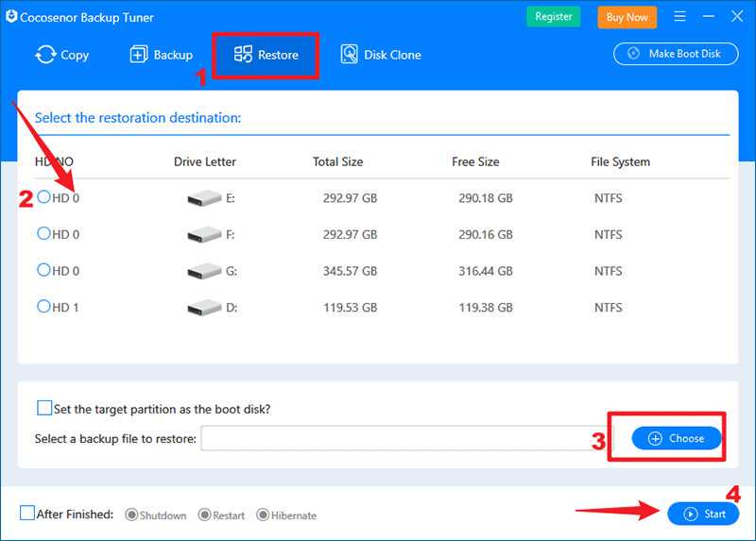
Task: Click the backup file path input field
Action: pyautogui.click(x=407, y=438)
